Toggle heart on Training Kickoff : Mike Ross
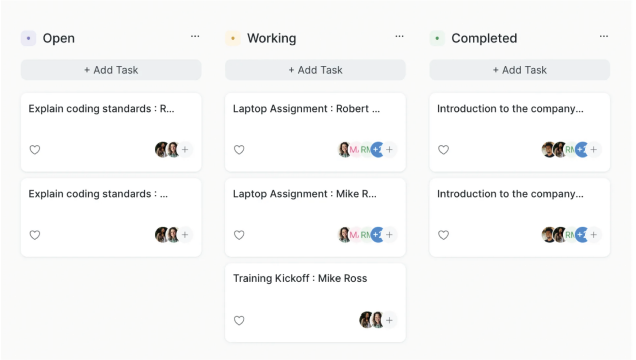 (x=239, y=320)
